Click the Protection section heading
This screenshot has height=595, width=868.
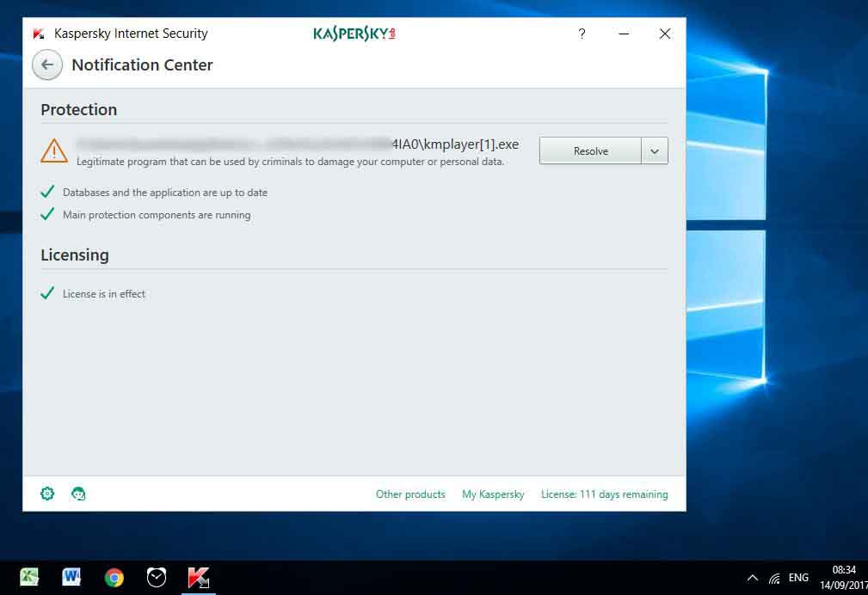tap(78, 109)
